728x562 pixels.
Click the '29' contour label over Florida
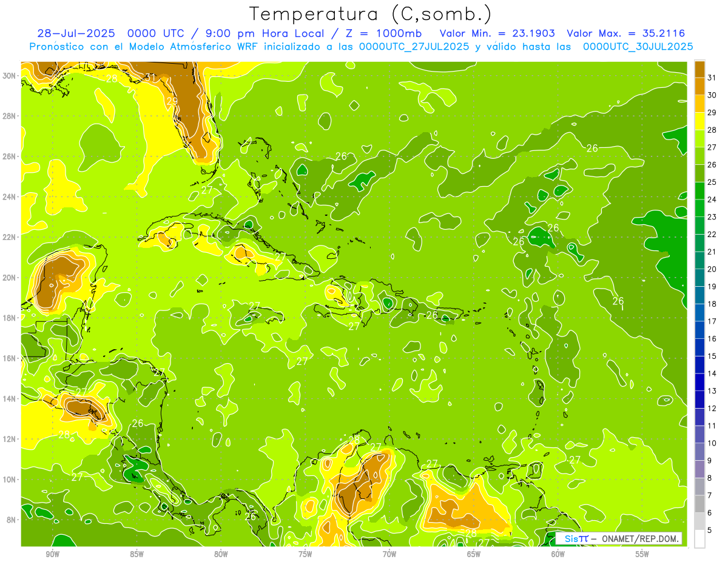click(172, 101)
